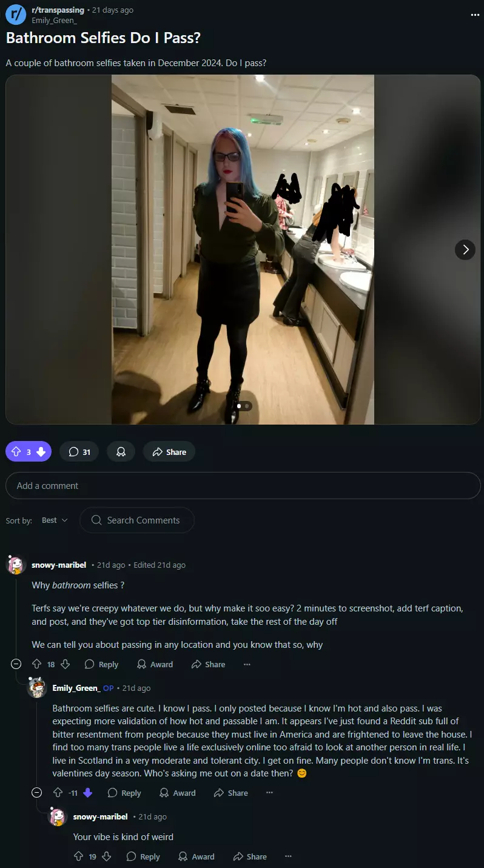Award snowy-maribel's first comment
484x868 pixels.
point(155,664)
